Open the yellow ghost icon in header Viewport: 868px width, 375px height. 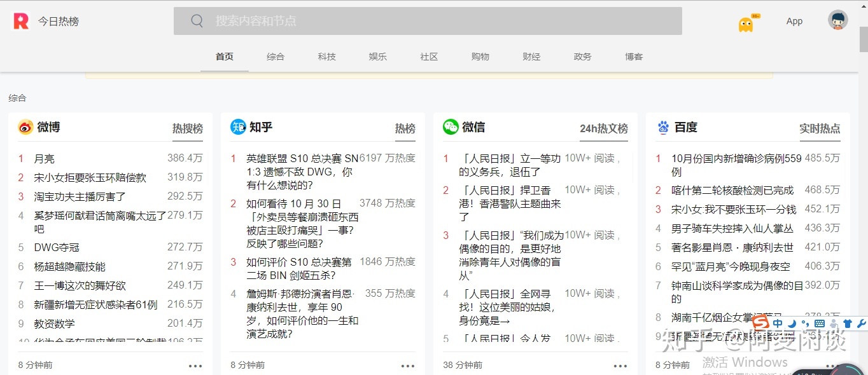pos(745,24)
